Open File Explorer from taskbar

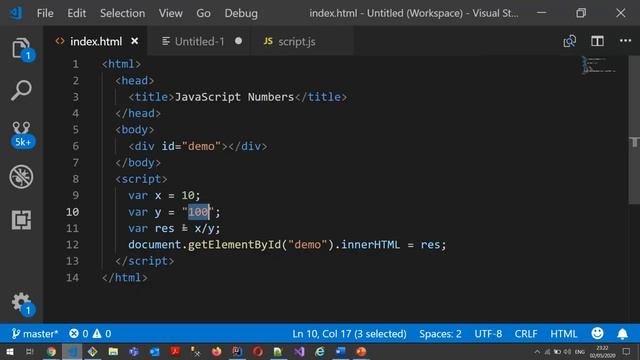pos(113,351)
